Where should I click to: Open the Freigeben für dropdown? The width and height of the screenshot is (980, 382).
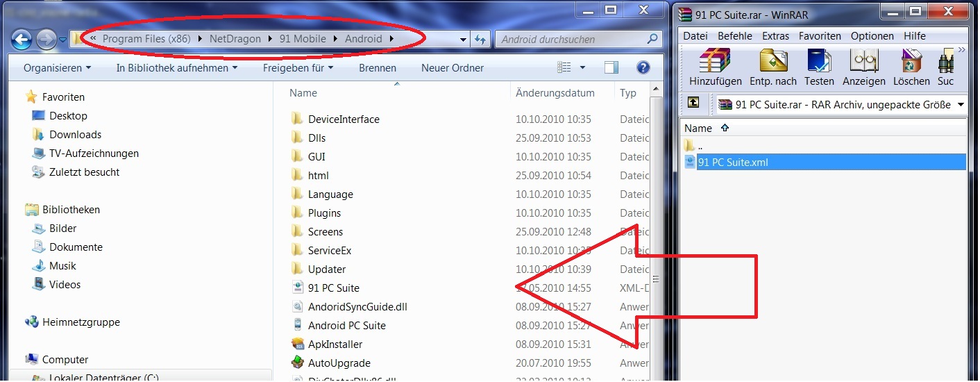(x=298, y=68)
